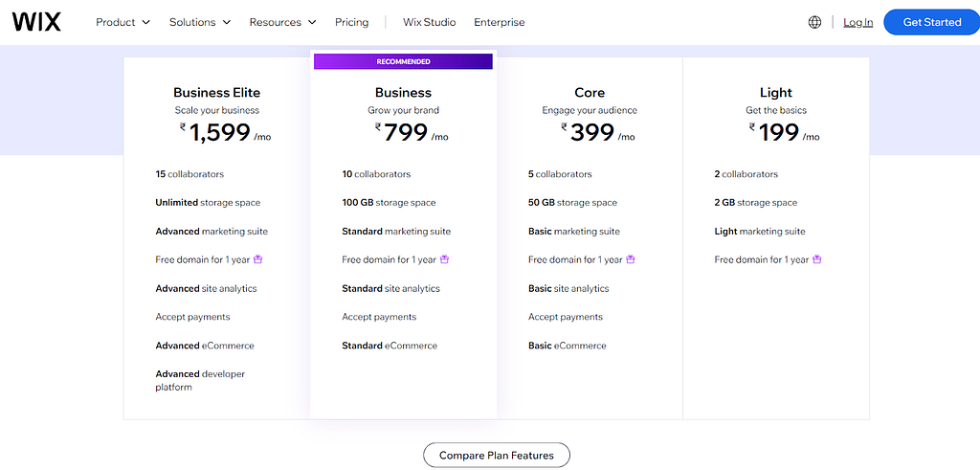Click the Get Started button
The width and height of the screenshot is (980, 470).
click(x=932, y=22)
